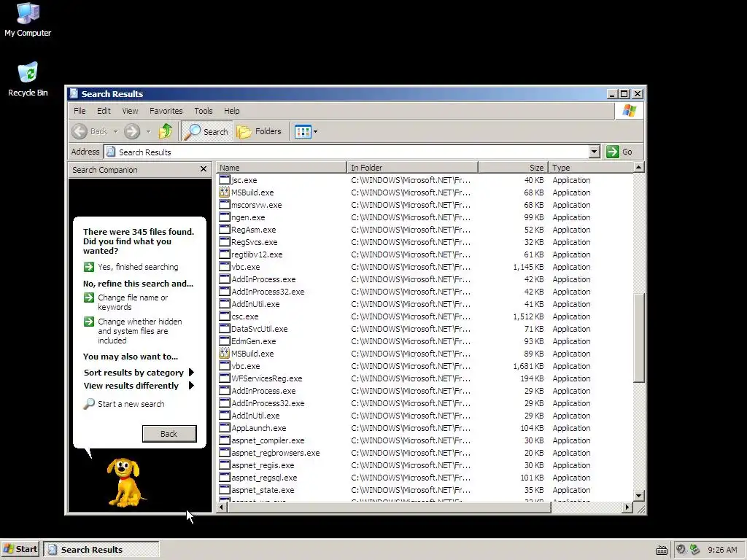Select the csc.exe file icon
The image size is (747, 560).
[225, 316]
